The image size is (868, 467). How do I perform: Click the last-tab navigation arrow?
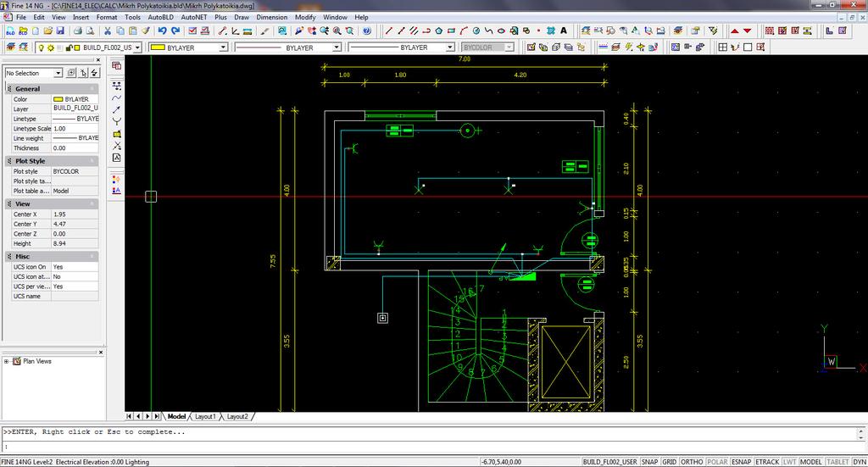(157, 416)
